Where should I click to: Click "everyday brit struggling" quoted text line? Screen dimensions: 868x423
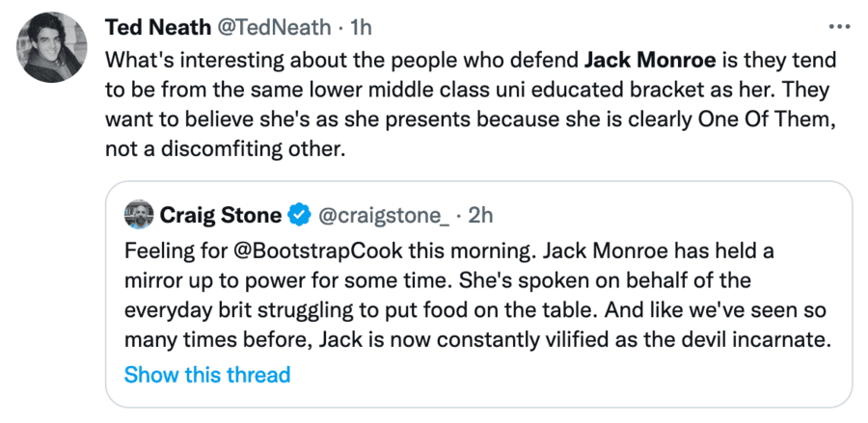245,312
